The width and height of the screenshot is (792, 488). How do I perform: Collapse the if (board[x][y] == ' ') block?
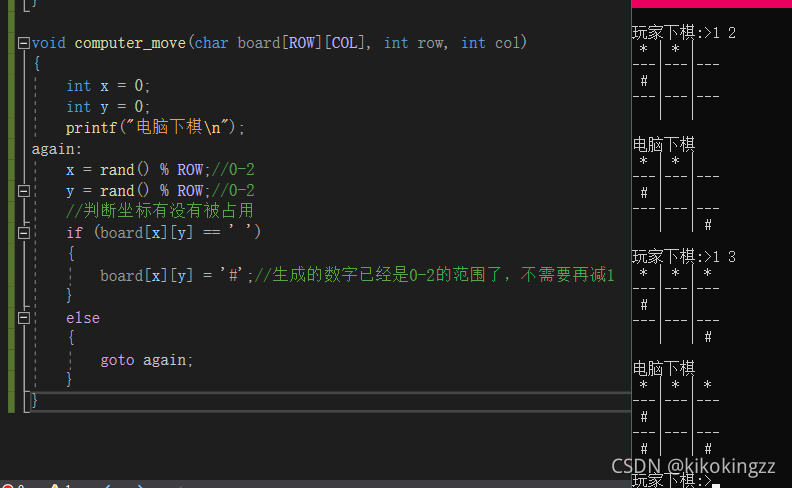pyautogui.click(x=24, y=233)
